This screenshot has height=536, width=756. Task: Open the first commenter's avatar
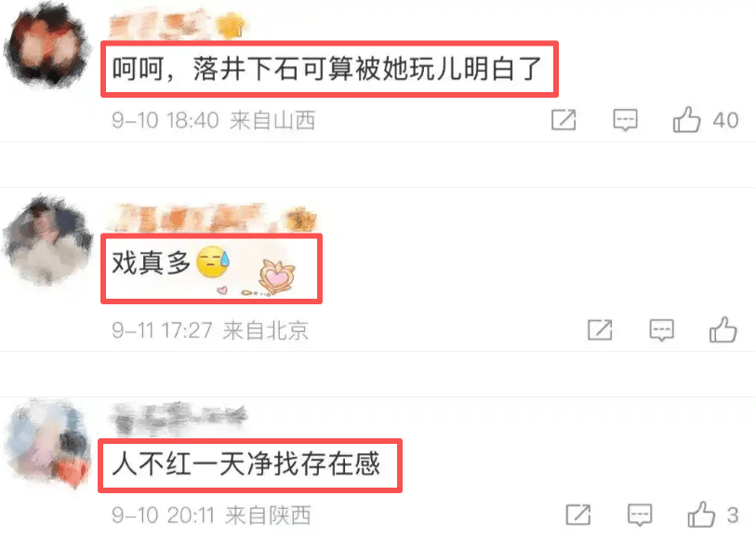(47, 45)
